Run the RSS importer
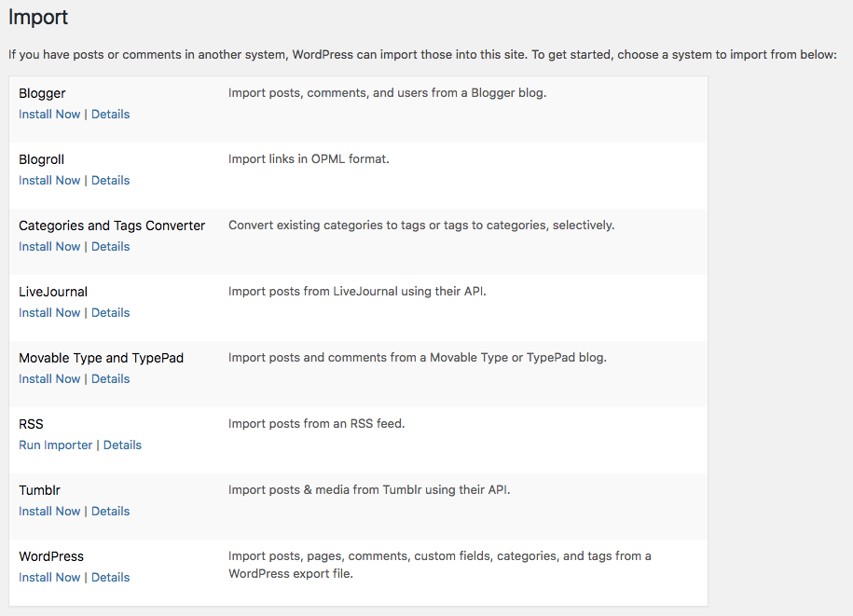 point(56,445)
